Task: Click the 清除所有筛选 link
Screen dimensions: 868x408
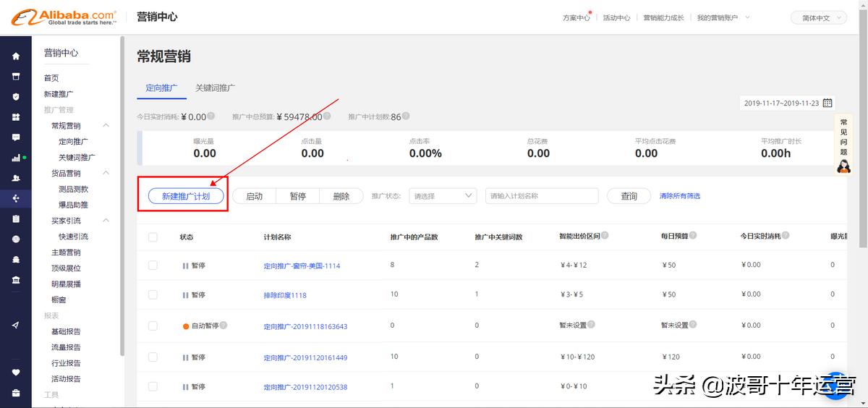Action: [x=679, y=196]
